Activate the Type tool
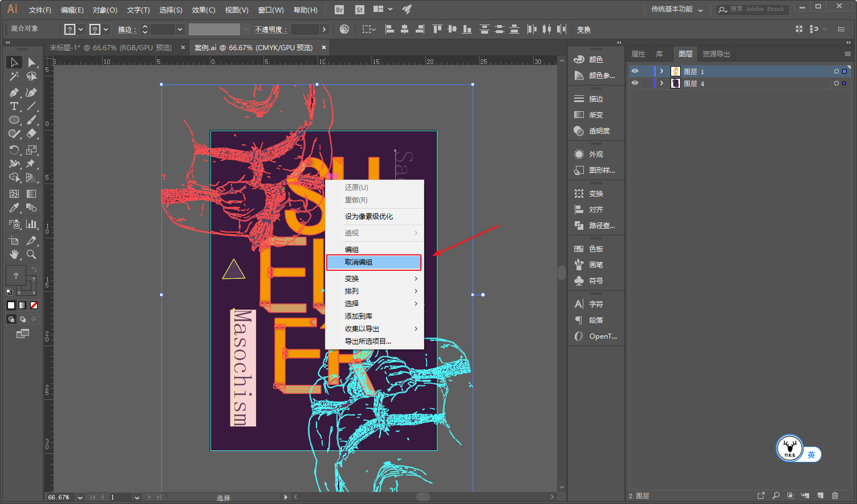Viewport: 857px width, 504px height. pos(14,107)
